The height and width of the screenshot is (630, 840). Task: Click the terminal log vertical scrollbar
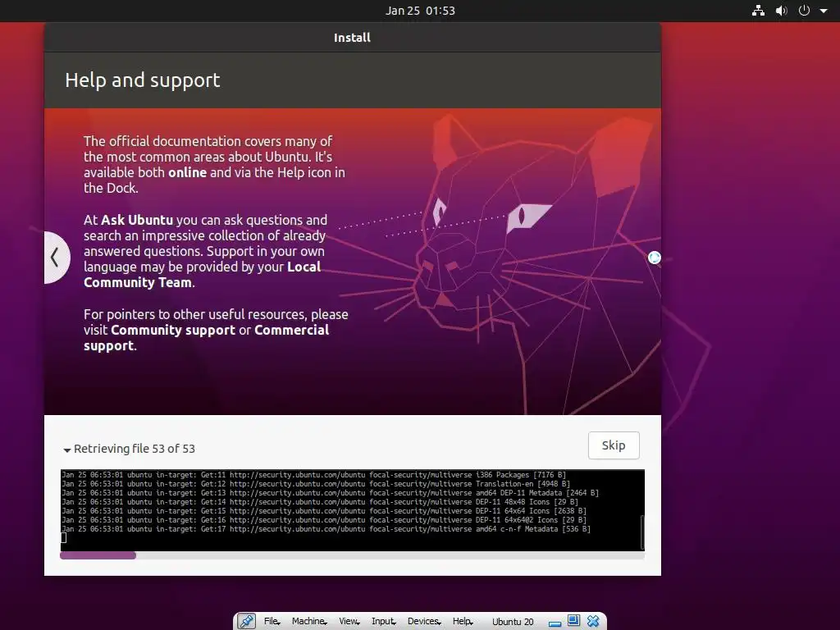pos(641,531)
